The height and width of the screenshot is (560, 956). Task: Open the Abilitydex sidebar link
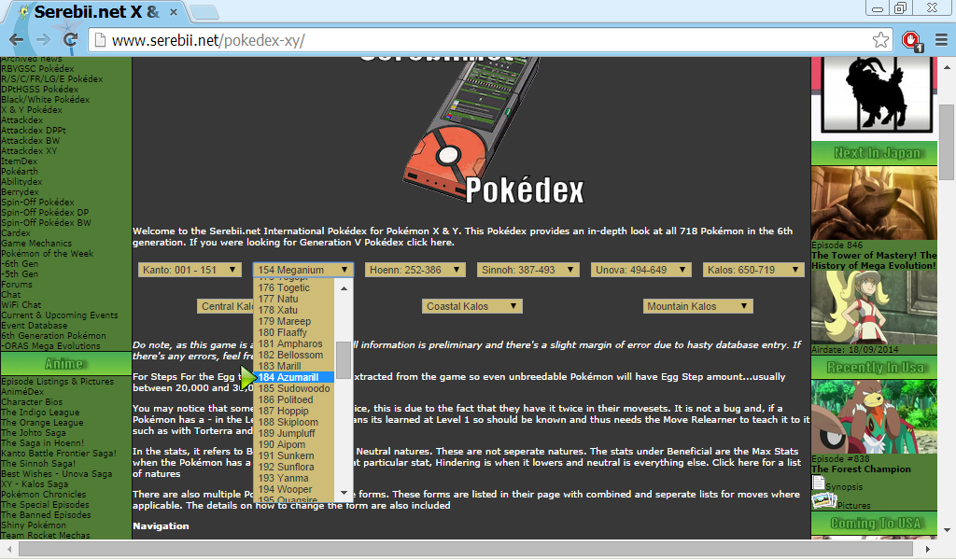coord(21,182)
